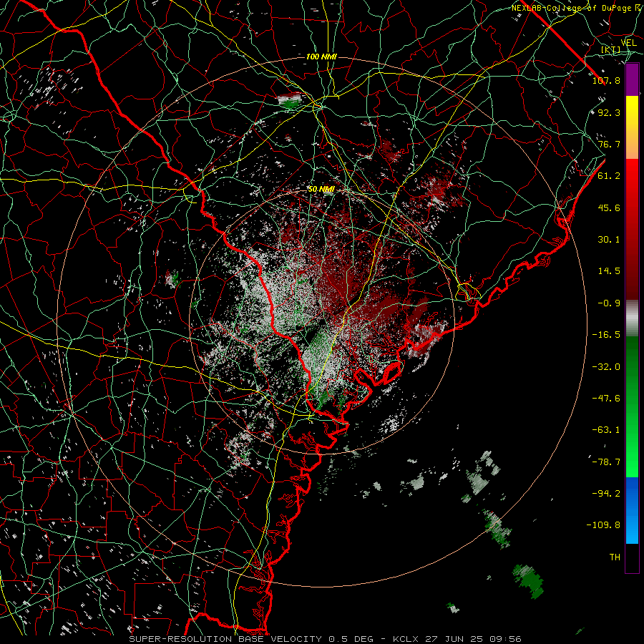Click the 27 JUN 25 09:56 timestamp
Image resolution: width=644 pixels, height=644 pixels.
tap(472, 639)
